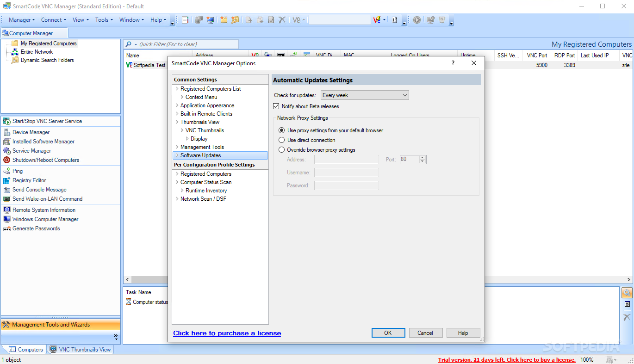Switch to VNC Thumbnails View tab
Screen dimensions: 634x364
pyautogui.click(x=81, y=350)
